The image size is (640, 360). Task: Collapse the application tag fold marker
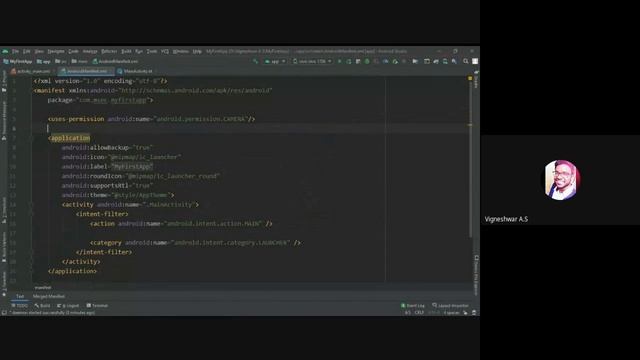coord(31,138)
